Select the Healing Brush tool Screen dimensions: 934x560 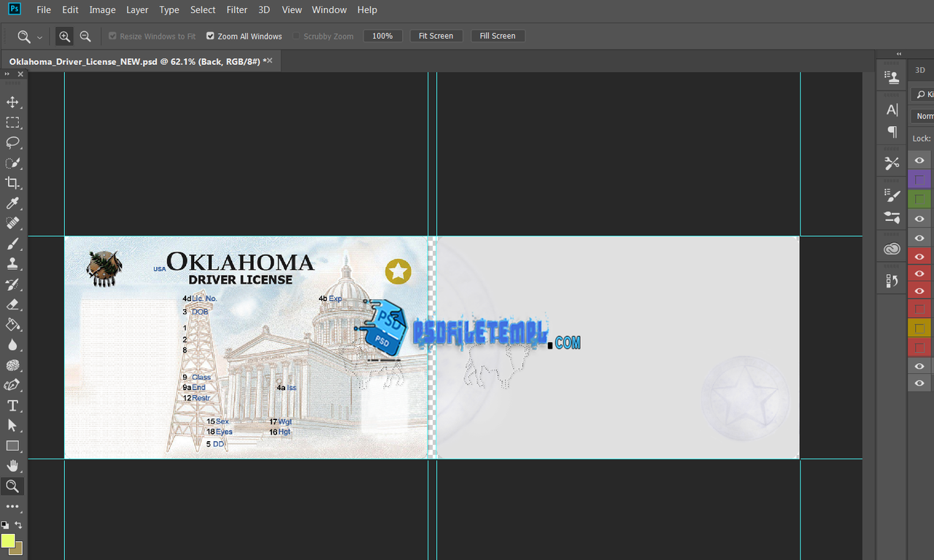tap(12, 223)
